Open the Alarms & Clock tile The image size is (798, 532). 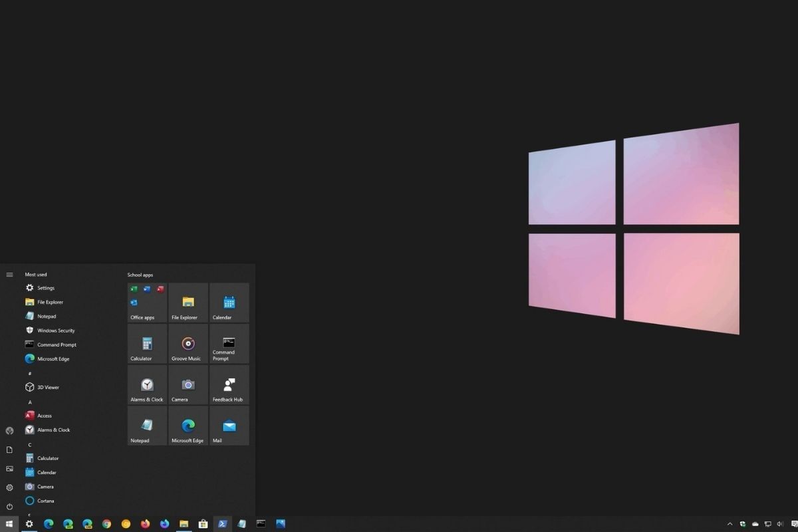(147, 385)
